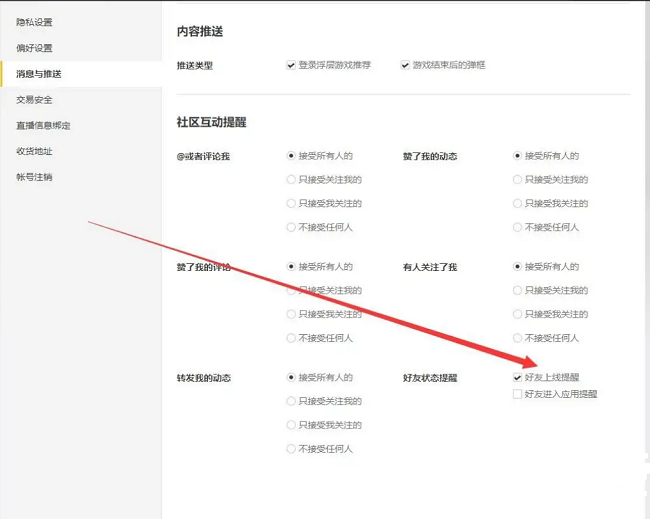
Task: Select the 消息与推送 sidebar tab
Action: pyautogui.click(x=39, y=74)
